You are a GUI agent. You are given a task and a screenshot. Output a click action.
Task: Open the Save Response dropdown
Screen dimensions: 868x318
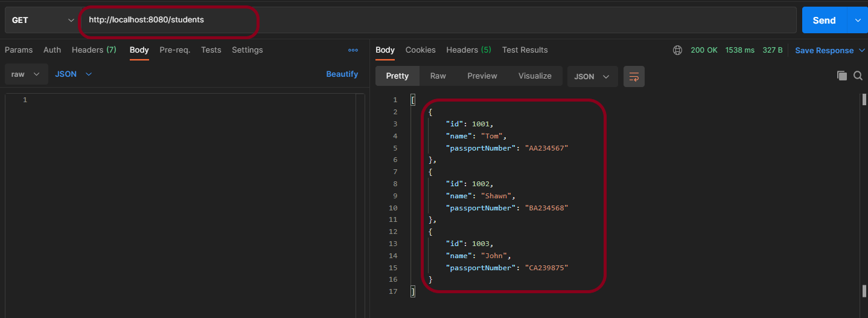[x=830, y=51]
